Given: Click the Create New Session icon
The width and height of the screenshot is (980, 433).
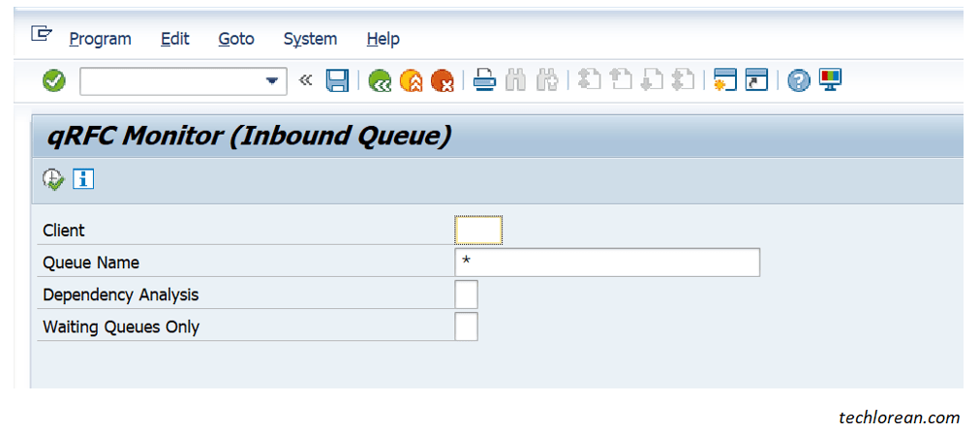Looking at the screenshot, I should pyautogui.click(x=725, y=80).
